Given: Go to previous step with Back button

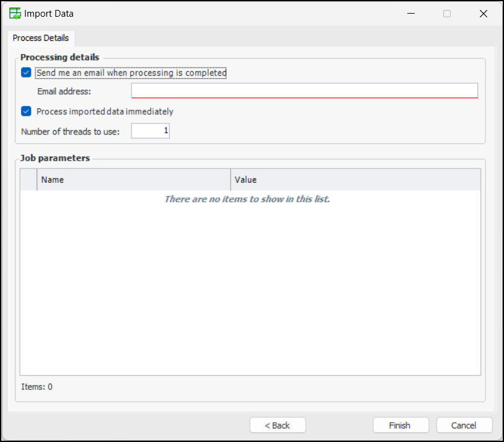Looking at the screenshot, I should 277,425.
